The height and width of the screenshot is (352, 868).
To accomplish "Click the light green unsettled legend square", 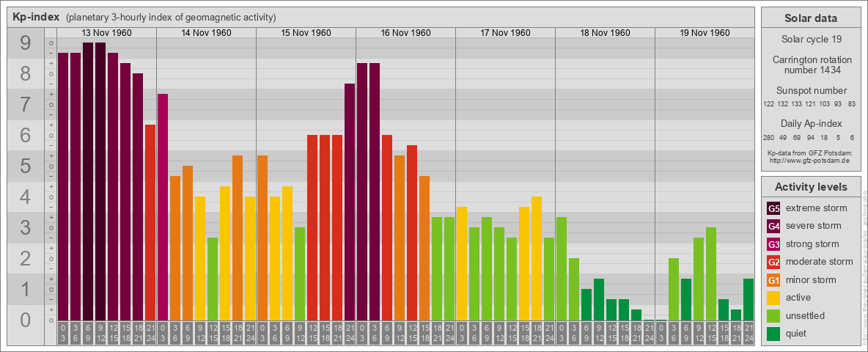I will point(773,316).
